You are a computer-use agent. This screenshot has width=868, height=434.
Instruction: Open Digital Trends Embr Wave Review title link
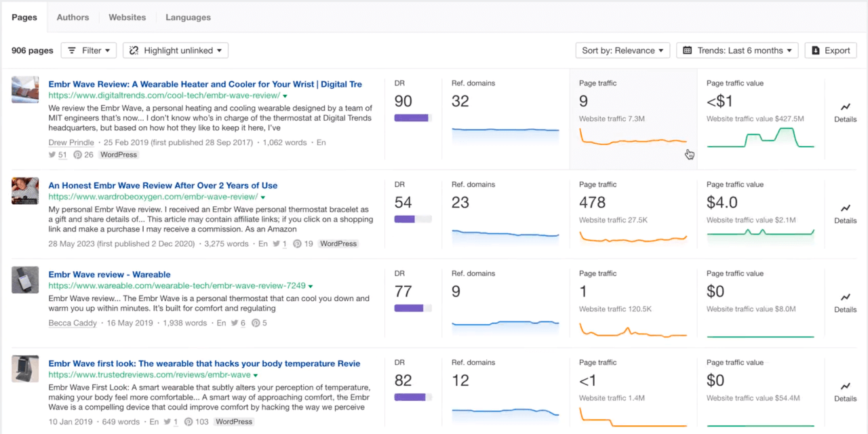[205, 84]
